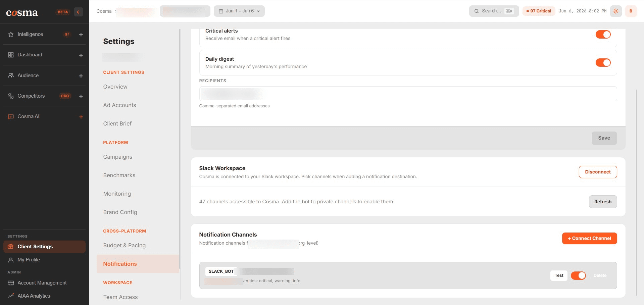Click the Recipients email input field
The height and width of the screenshot is (305, 644).
pos(408,94)
